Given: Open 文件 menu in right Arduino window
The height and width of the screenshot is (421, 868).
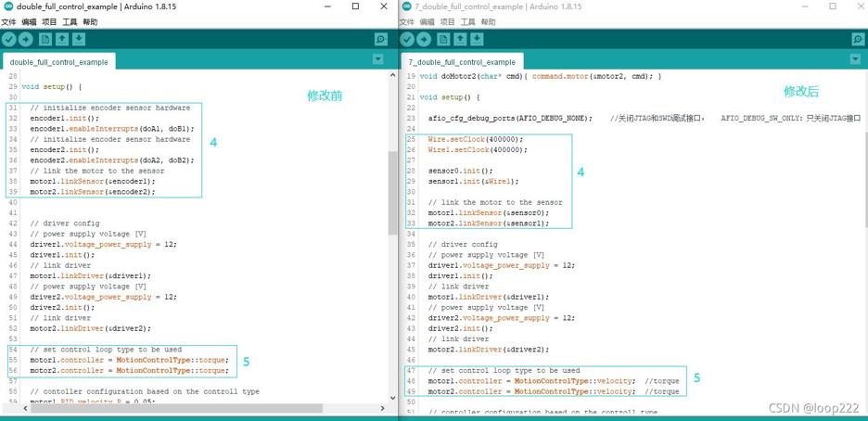Looking at the screenshot, I should (406, 22).
